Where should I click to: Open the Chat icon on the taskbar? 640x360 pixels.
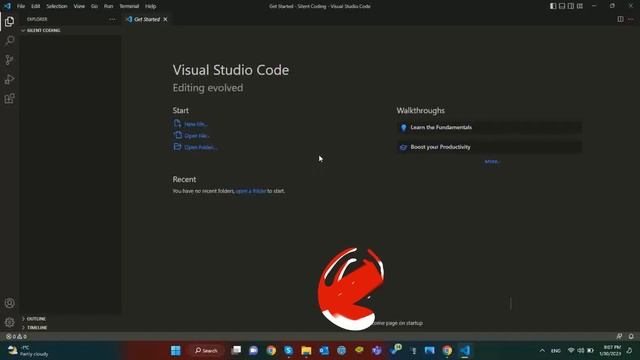(x=253, y=350)
